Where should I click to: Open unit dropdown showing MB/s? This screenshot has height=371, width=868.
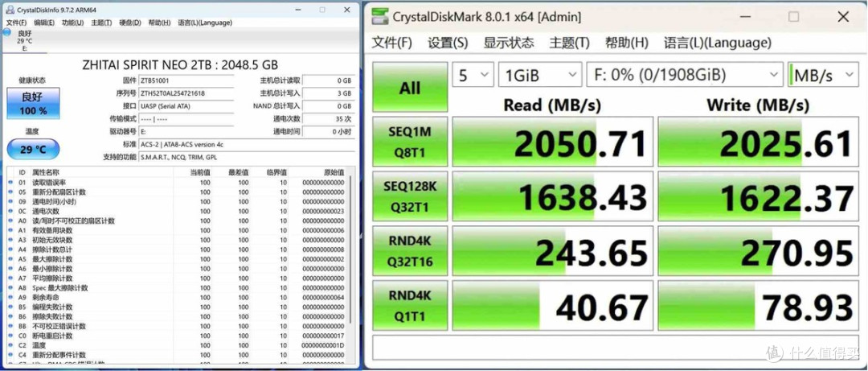point(822,75)
